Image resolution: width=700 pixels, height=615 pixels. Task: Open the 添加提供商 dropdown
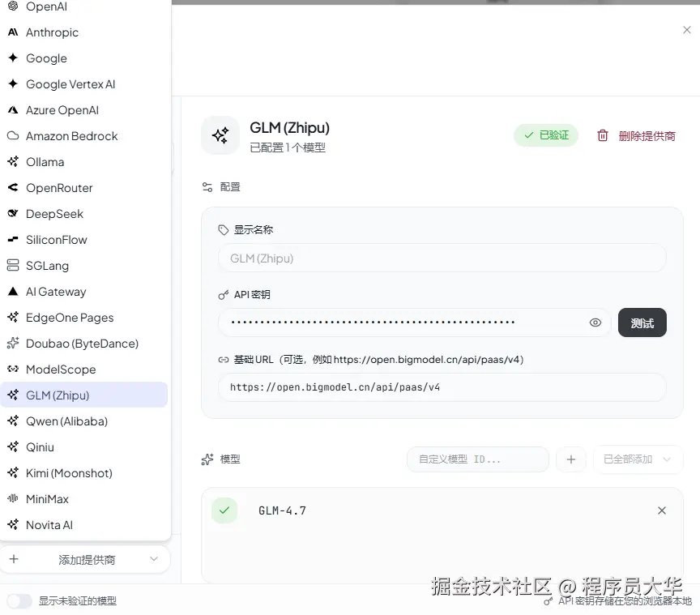click(85, 559)
